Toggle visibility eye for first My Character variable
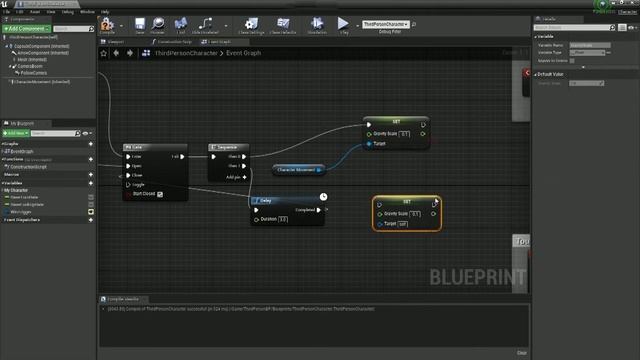The height and width of the screenshot is (360, 640). point(91,197)
